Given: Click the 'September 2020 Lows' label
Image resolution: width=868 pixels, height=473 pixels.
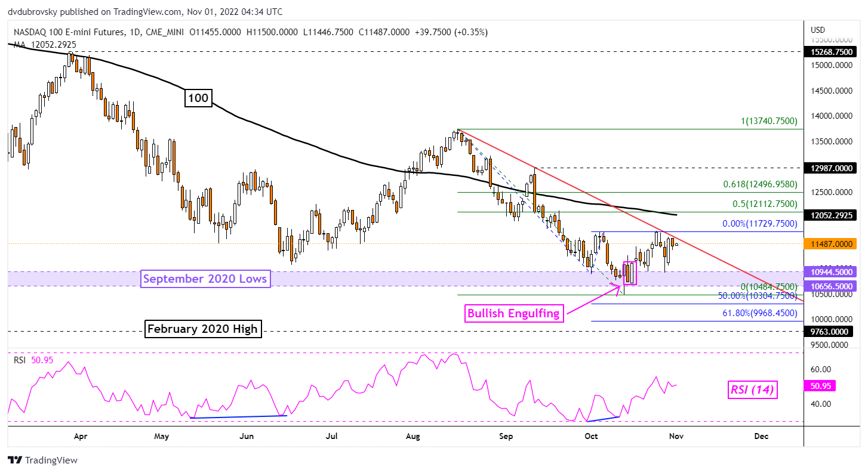Looking at the screenshot, I should pos(206,278).
